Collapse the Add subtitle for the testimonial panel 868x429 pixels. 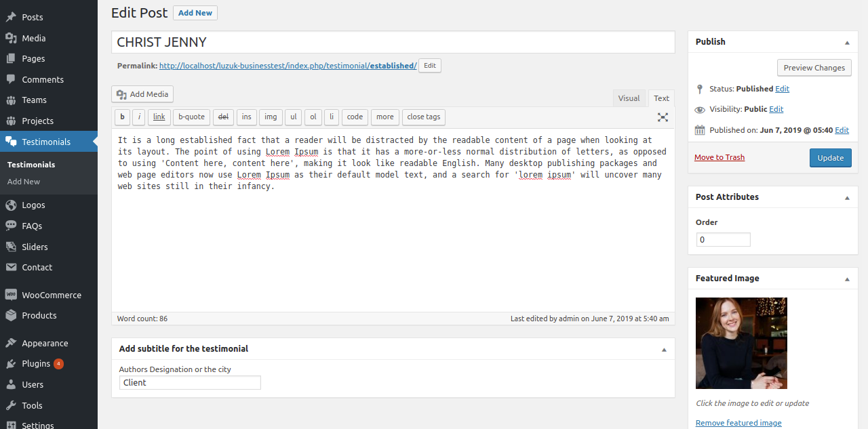point(664,349)
